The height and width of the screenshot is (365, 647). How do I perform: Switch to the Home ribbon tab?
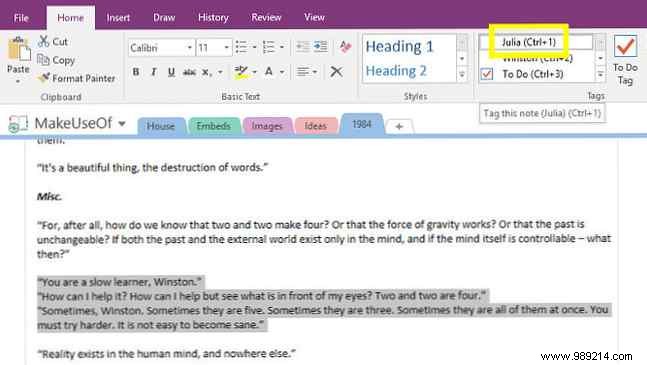click(x=70, y=18)
